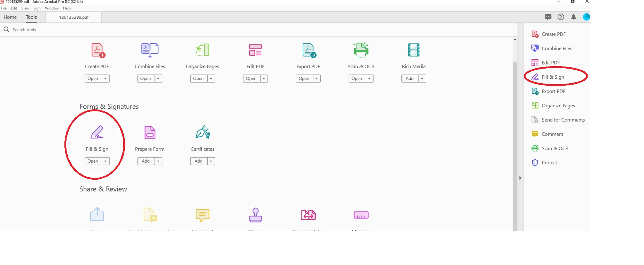Expand dropdown arrow beside Create PDF Open
This screenshot has width=644, height=265.
pos(106,79)
